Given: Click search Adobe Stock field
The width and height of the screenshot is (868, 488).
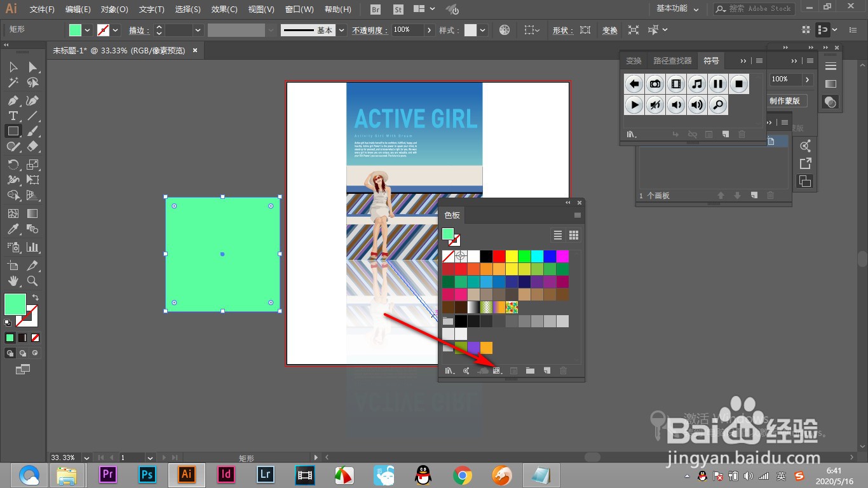Looking at the screenshot, I should [x=754, y=9].
